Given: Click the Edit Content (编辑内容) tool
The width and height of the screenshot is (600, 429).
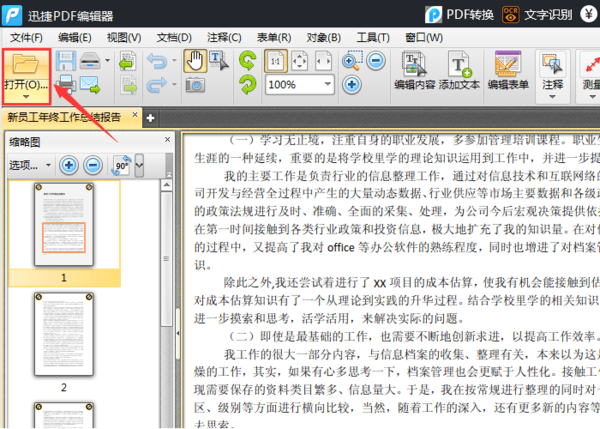Looking at the screenshot, I should (x=414, y=70).
